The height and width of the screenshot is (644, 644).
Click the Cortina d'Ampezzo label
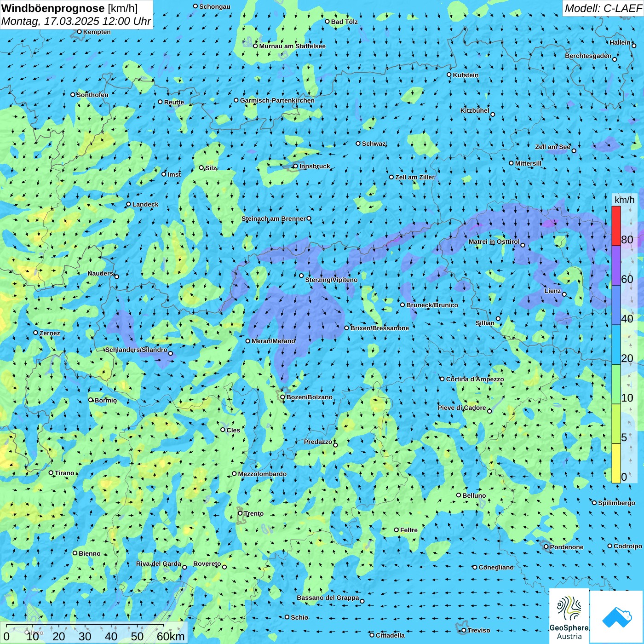(475, 379)
